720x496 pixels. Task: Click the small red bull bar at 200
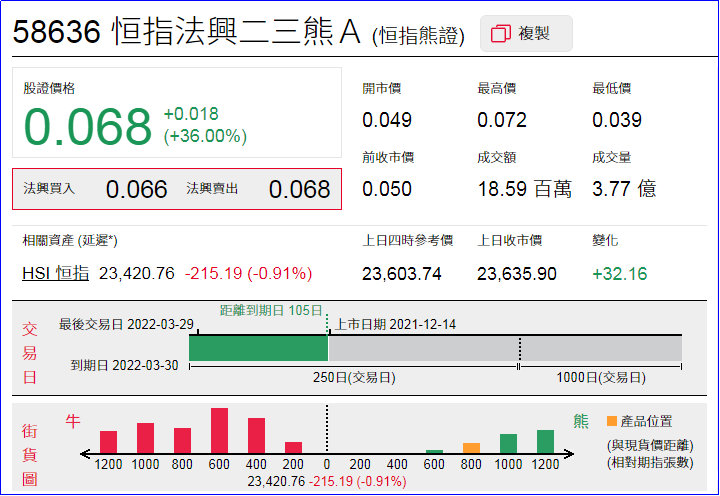(293, 448)
